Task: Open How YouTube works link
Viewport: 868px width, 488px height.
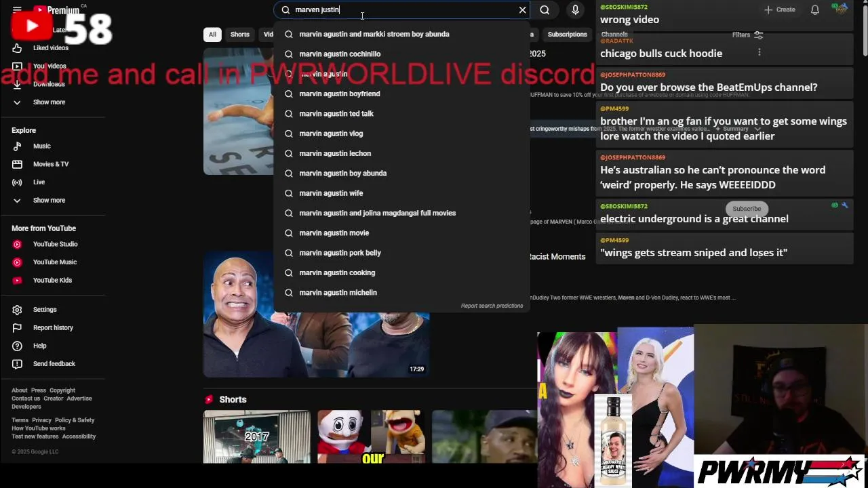Action: (x=39, y=428)
